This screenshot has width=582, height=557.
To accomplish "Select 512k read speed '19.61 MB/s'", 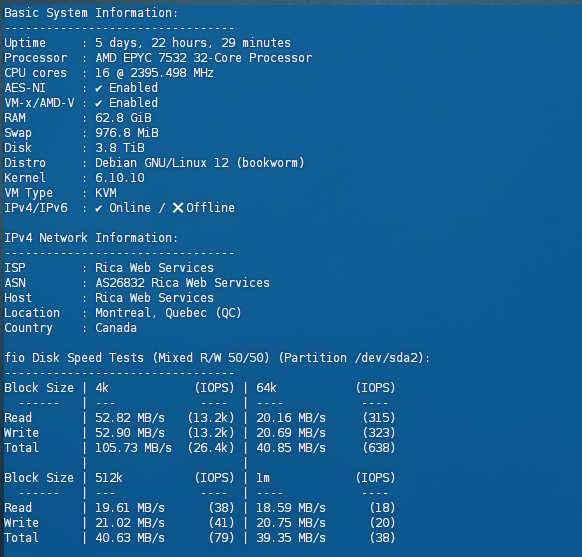I will [130, 508].
